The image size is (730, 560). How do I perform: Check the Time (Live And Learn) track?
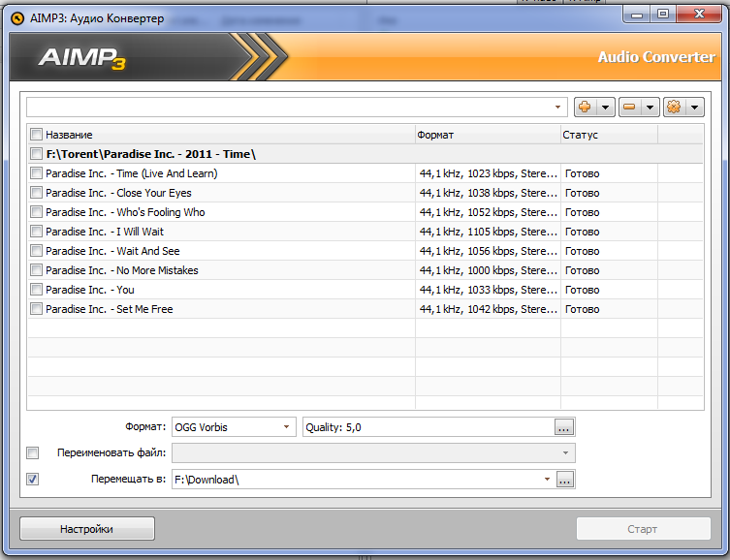coord(36,173)
